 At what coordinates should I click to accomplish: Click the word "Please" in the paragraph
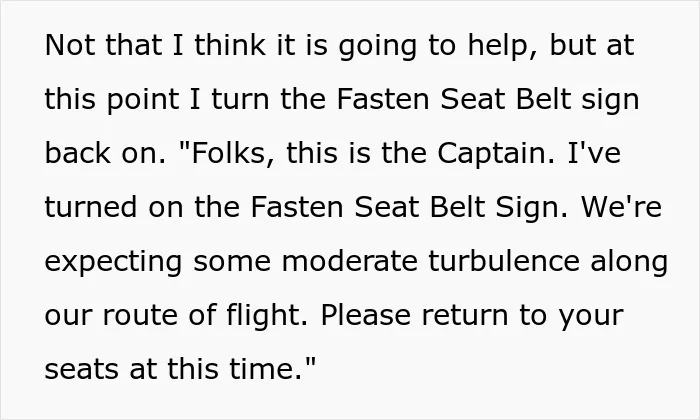coord(366,315)
